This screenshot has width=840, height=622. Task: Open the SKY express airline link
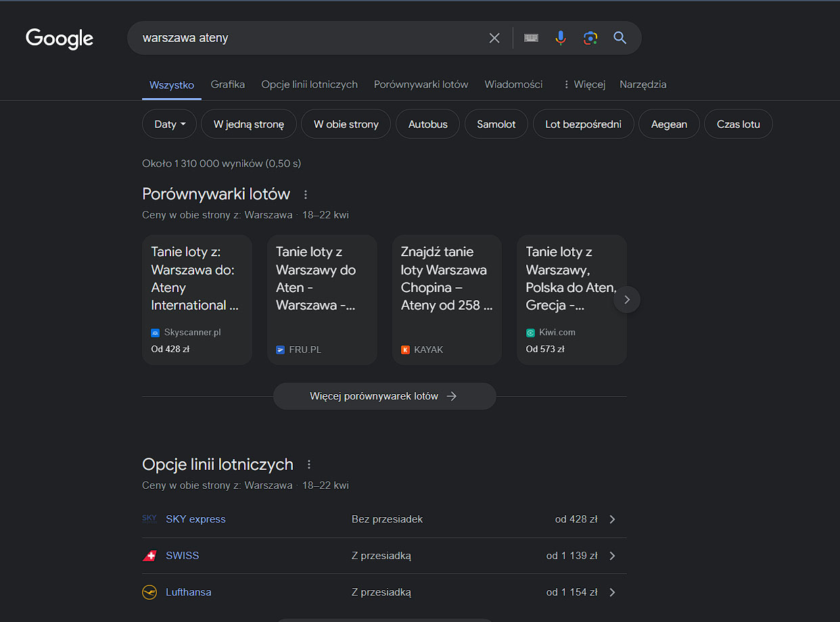[x=195, y=519]
